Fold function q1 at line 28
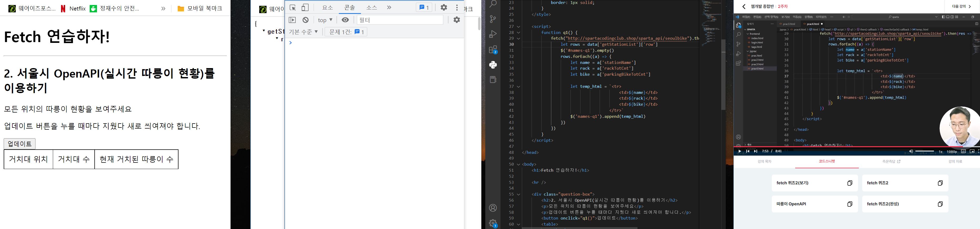980x229 pixels. tap(519, 33)
